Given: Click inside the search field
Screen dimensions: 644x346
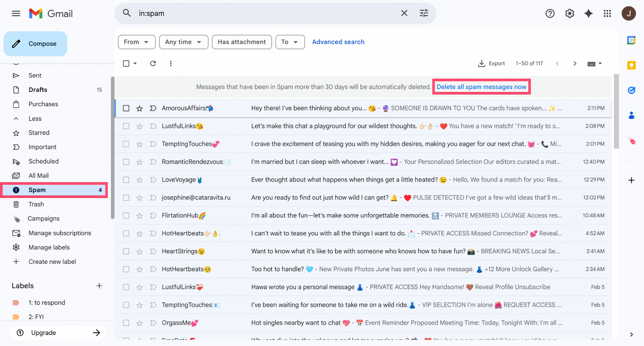Looking at the screenshot, I should click(232, 13).
